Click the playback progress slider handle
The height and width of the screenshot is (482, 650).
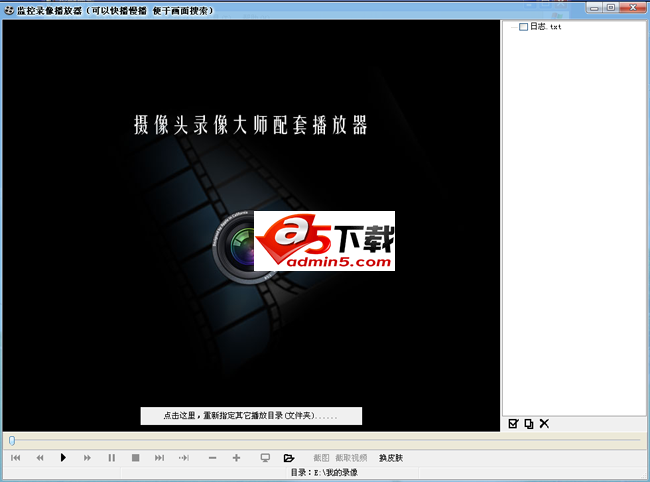click(12, 440)
